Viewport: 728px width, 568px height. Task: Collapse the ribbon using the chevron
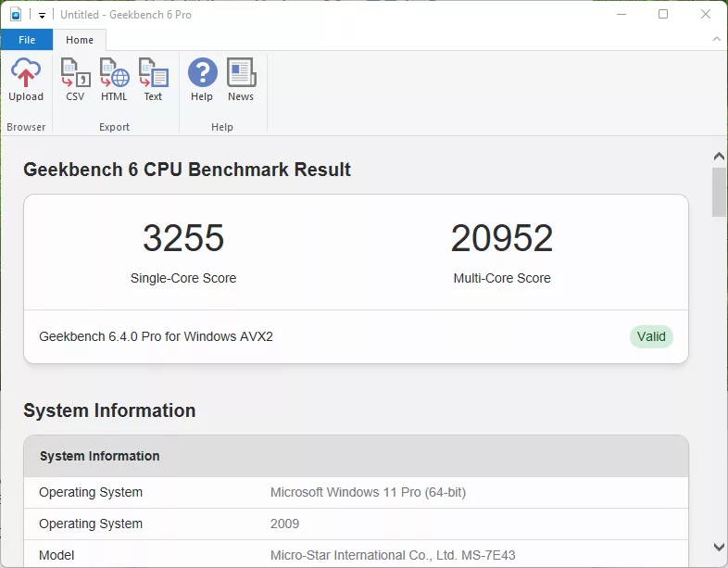coord(716,40)
